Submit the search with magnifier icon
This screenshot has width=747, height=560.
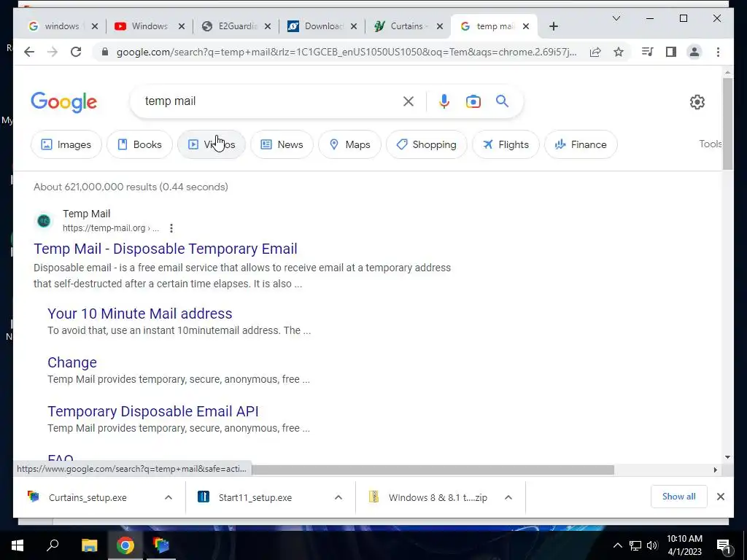coord(502,101)
